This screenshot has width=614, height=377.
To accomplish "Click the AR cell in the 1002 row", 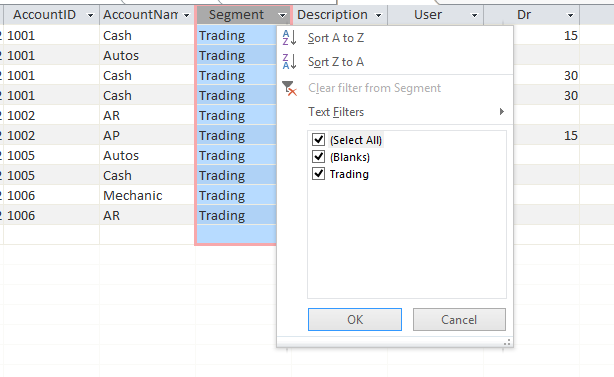I will tap(147, 115).
